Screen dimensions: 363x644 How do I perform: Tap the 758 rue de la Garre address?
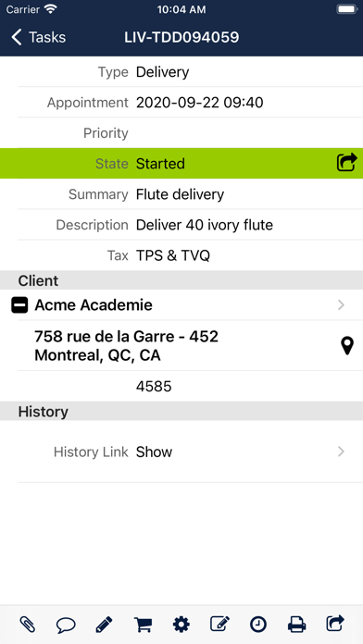pos(127,346)
